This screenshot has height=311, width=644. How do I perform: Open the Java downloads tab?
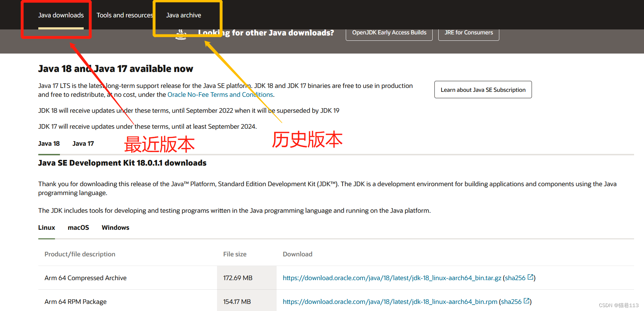[x=61, y=15]
